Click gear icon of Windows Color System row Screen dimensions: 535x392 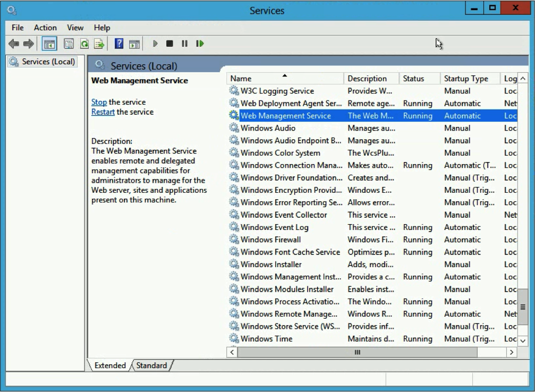234,152
